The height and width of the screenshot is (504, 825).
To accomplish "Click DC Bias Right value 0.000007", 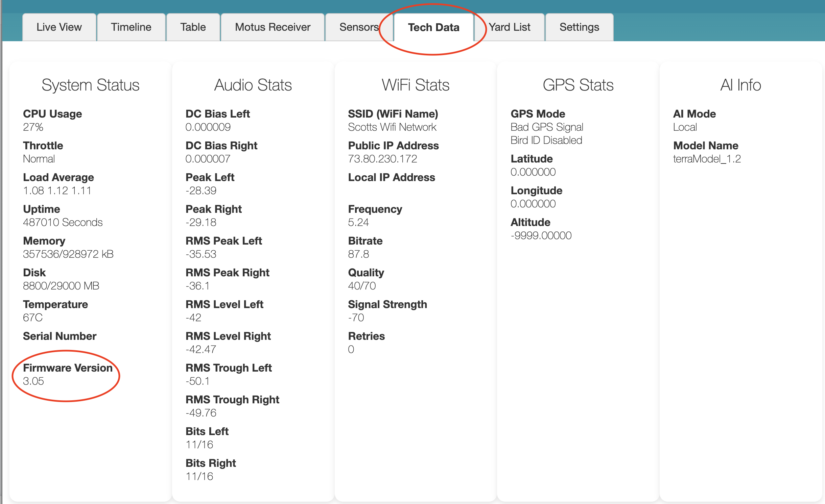I will click(x=208, y=159).
